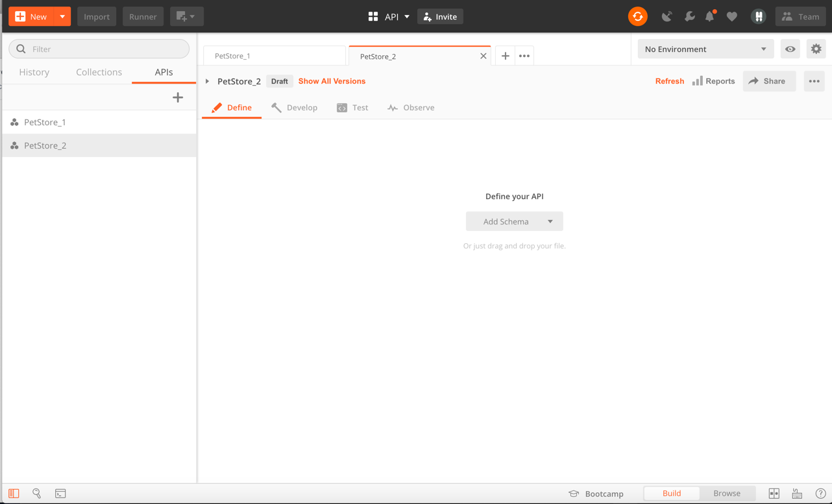Open the user avatar menu

759,17
